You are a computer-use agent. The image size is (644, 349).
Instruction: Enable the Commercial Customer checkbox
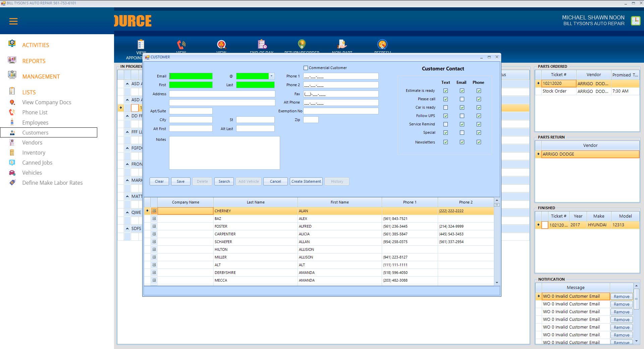(x=306, y=68)
